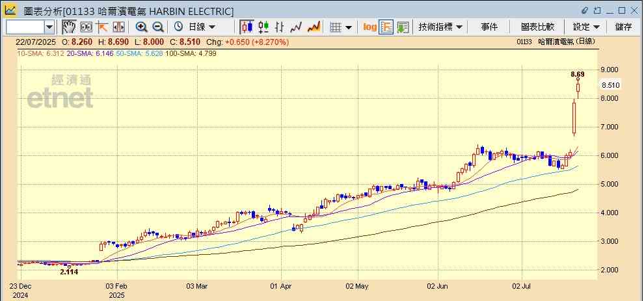This screenshot has width=644, height=301.
Task: Click the clock period icon
Action: coord(178,27)
